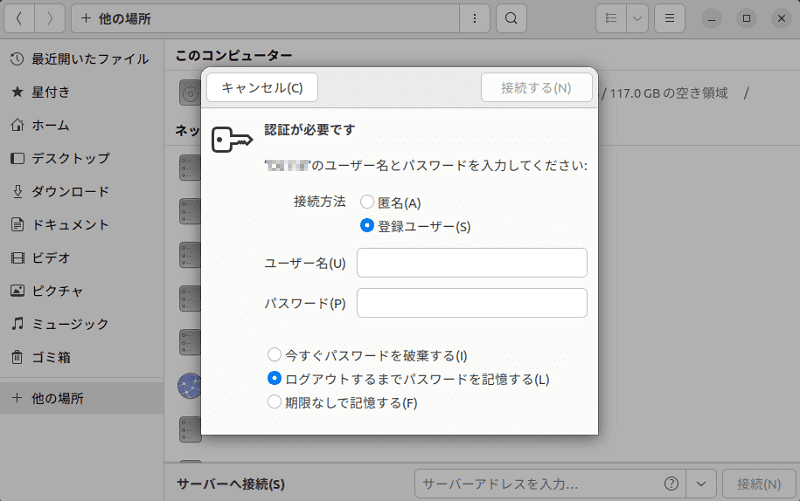This screenshot has height=501, width=800.
Task: Minimize the file manager window
Action: pos(711,19)
